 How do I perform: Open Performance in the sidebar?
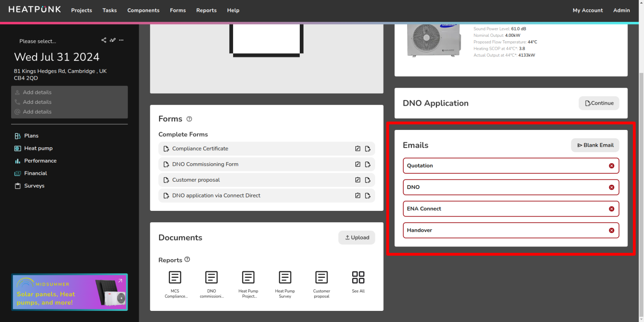pyautogui.click(x=35, y=161)
